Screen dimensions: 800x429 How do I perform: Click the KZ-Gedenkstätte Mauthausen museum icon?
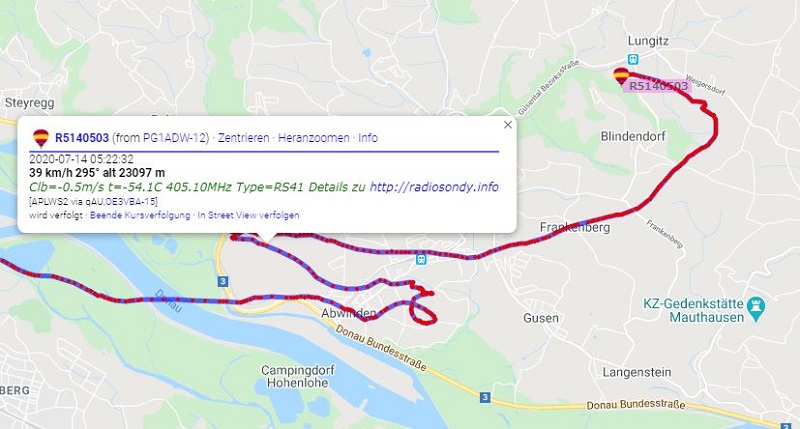(x=756, y=310)
